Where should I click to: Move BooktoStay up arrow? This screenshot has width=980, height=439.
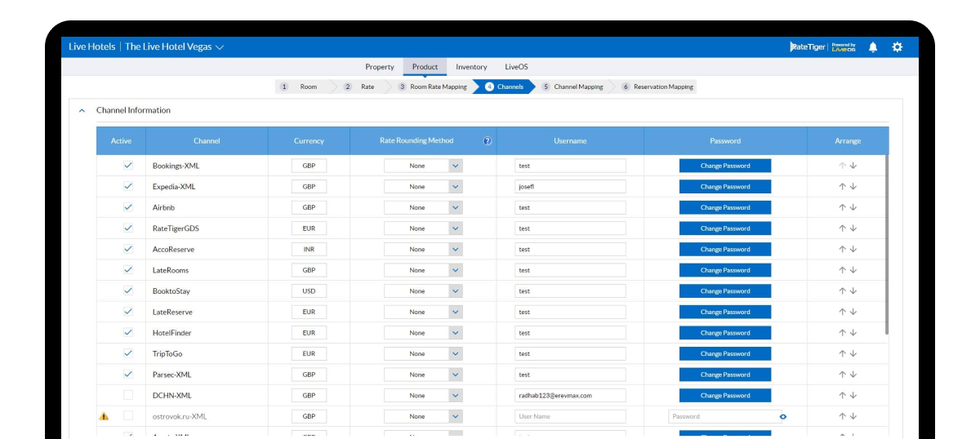coord(842,291)
